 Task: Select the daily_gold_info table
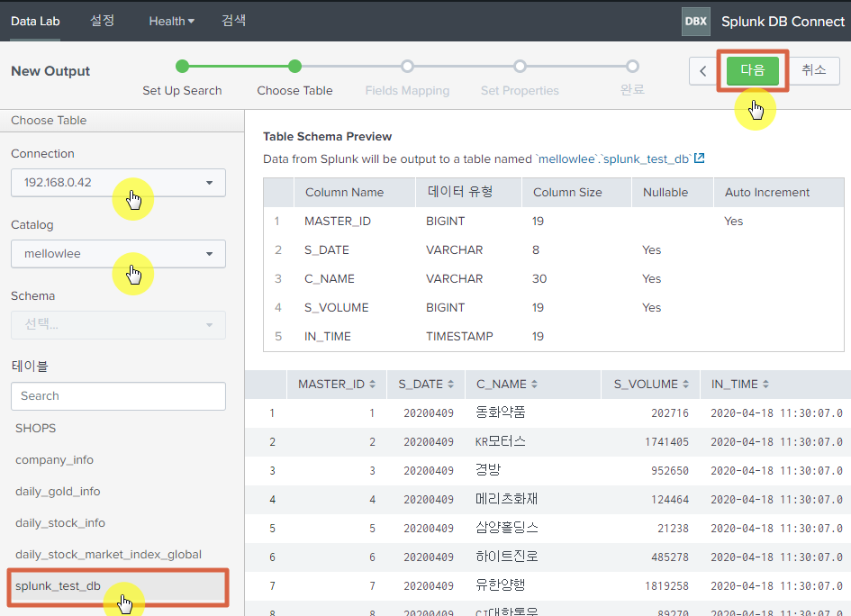(58, 492)
